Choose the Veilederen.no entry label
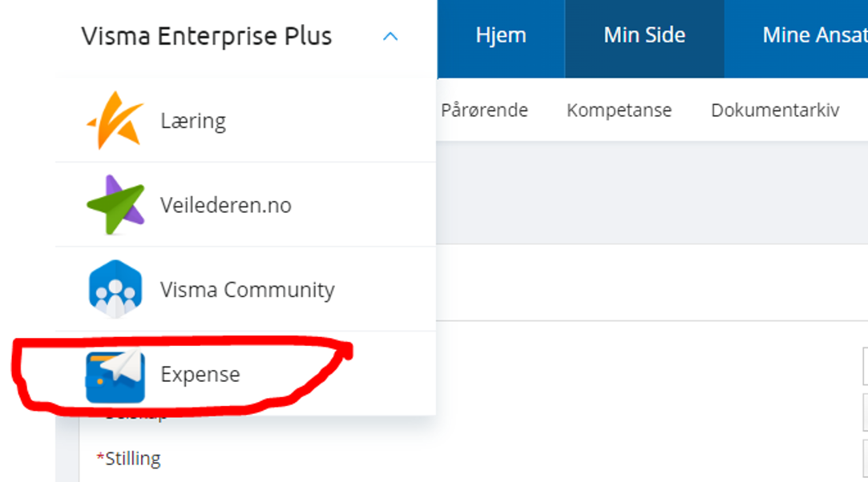Screen dimensions: 868x482 (226, 205)
